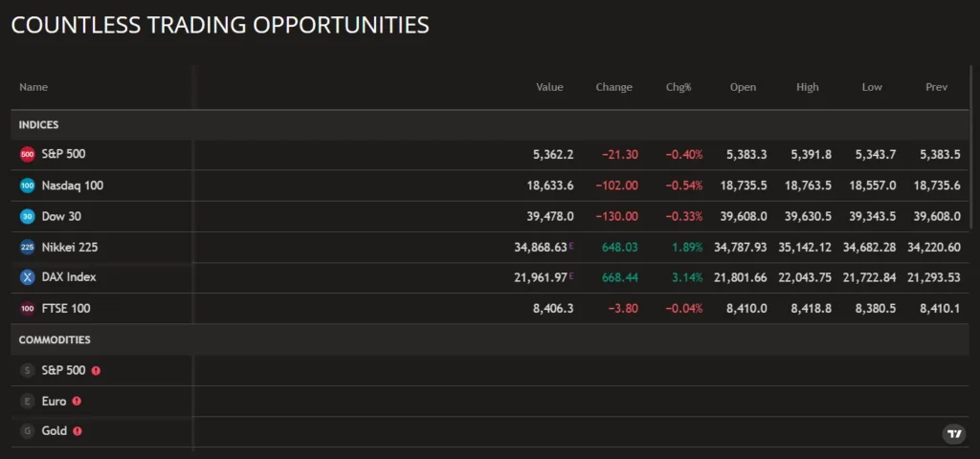This screenshot has height=459, width=980.
Task: Click the Gold red warning icon
Action: pyautogui.click(x=78, y=431)
